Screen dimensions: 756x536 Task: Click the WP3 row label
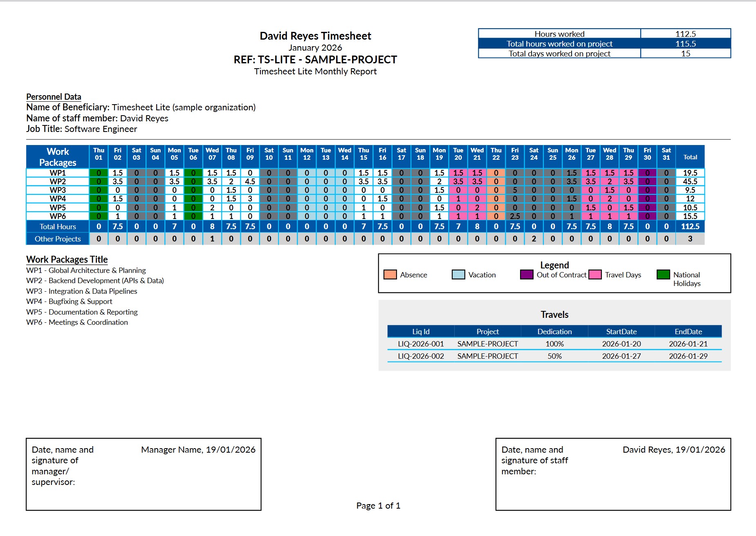point(58,190)
